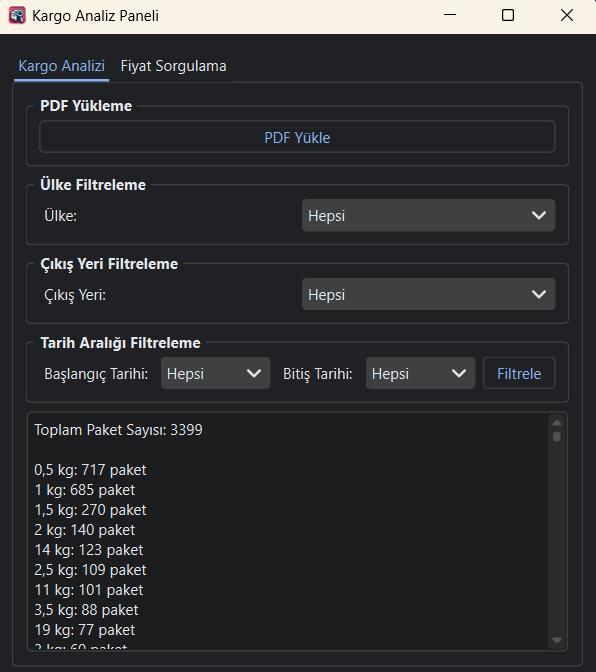Select the 14 kg: 123 paket line
Screen dimensions: 596x672
click(89, 550)
